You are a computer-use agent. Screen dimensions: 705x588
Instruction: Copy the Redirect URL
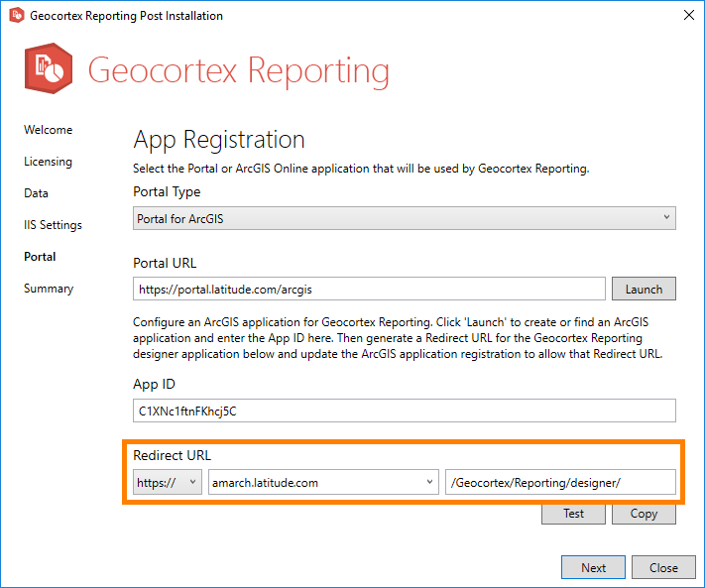click(x=644, y=514)
